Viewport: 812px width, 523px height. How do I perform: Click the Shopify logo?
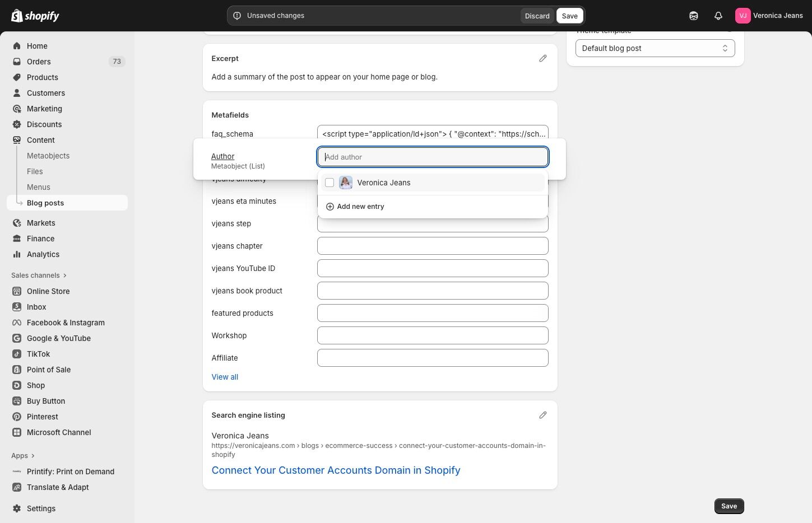(x=35, y=16)
